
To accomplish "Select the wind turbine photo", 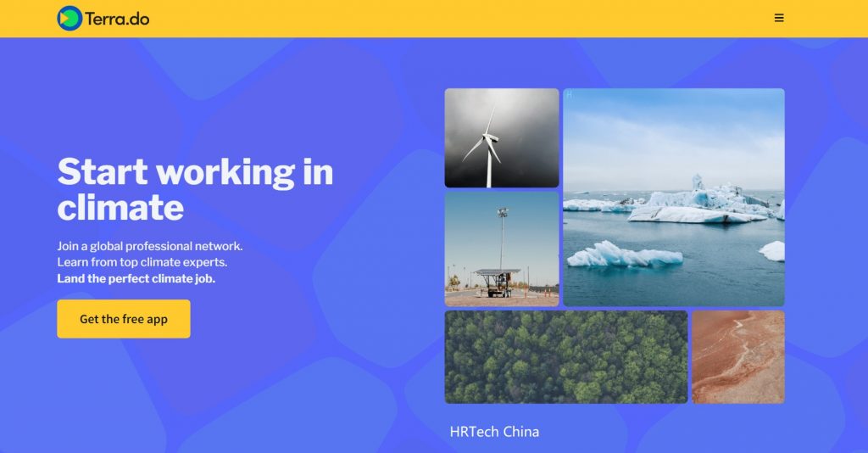I will 502,137.
